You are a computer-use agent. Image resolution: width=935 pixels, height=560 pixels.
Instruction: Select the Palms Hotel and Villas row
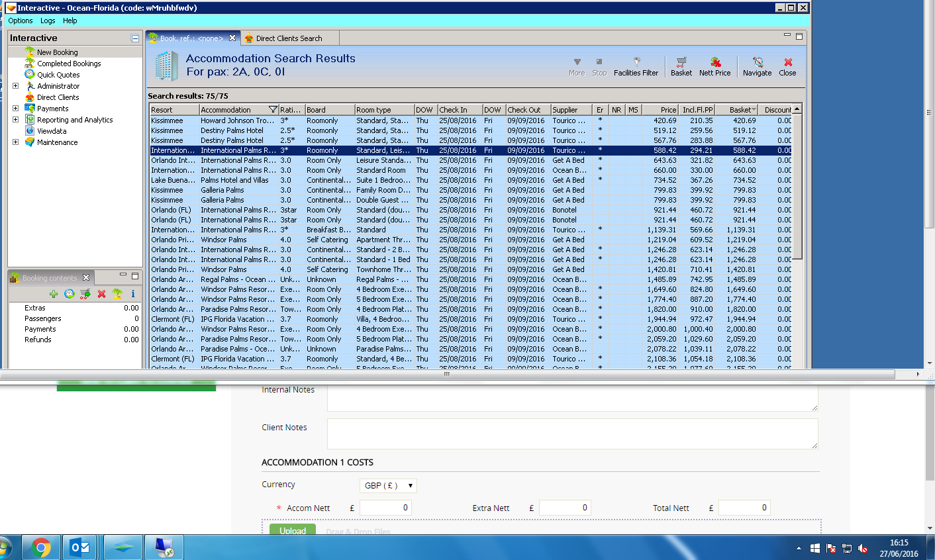click(x=471, y=180)
